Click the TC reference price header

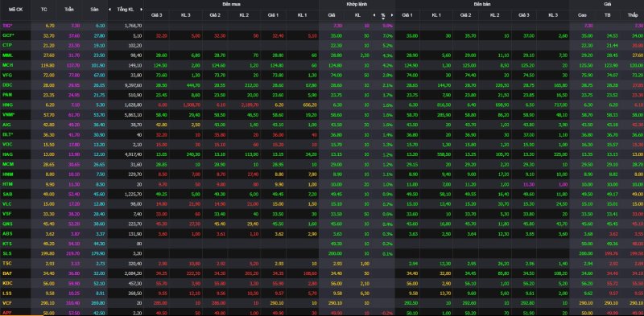pyautogui.click(x=44, y=9)
